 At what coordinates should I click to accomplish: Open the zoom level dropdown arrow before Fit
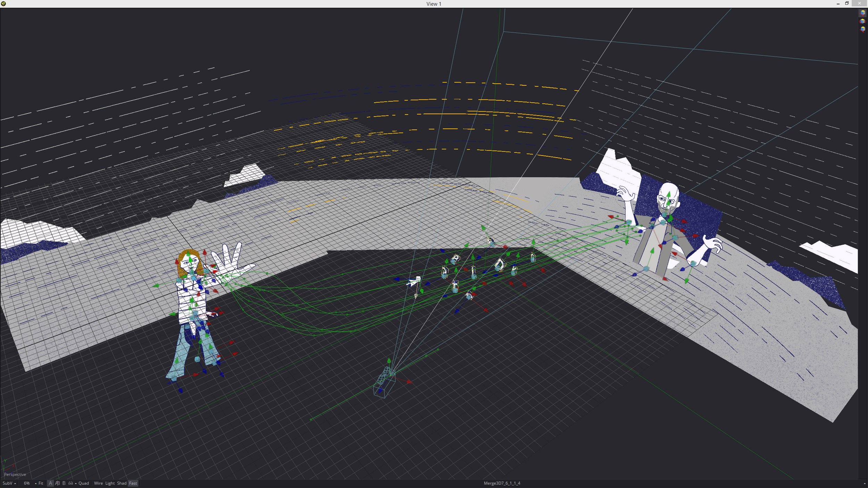(35, 483)
